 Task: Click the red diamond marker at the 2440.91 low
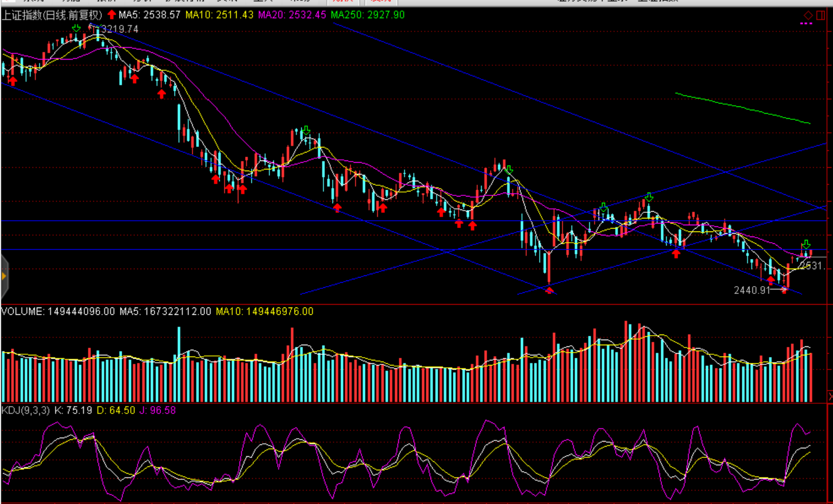[x=549, y=290]
